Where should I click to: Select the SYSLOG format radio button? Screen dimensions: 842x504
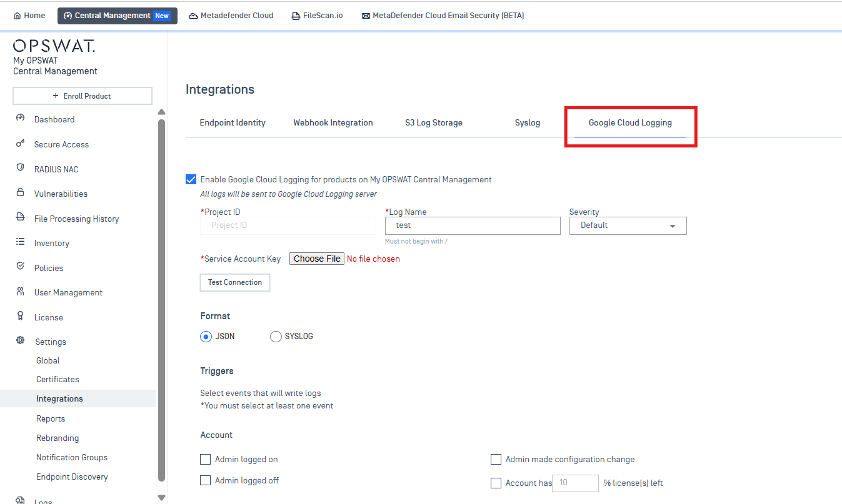point(276,337)
